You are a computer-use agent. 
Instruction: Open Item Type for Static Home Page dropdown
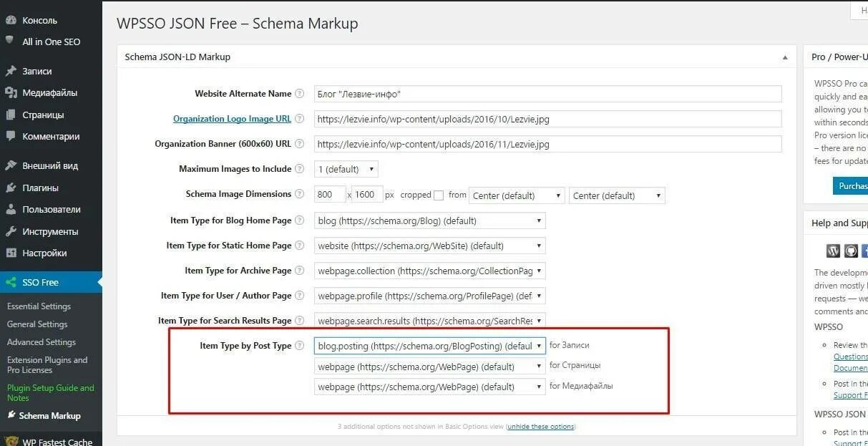point(429,246)
